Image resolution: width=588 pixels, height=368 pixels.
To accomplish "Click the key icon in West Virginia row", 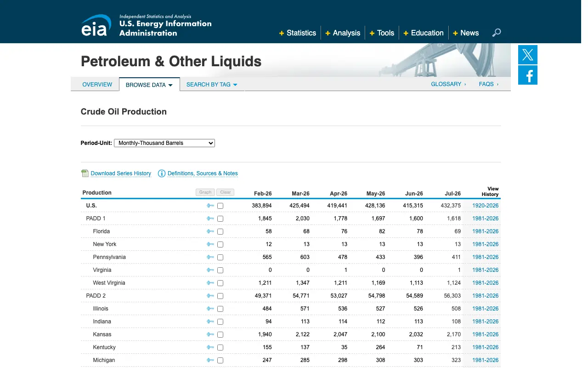I will pyautogui.click(x=210, y=283).
